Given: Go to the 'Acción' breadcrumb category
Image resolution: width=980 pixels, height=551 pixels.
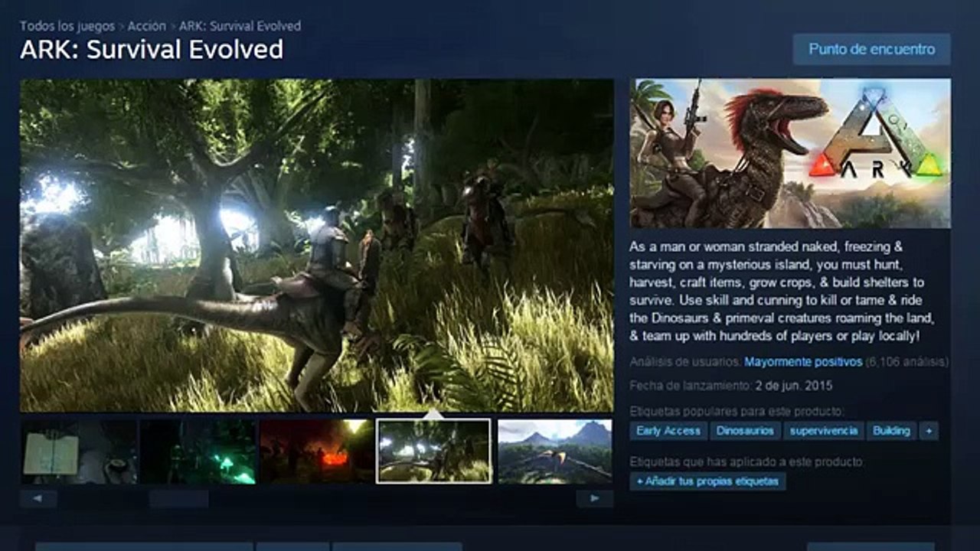Looking at the screenshot, I should 146,26.
